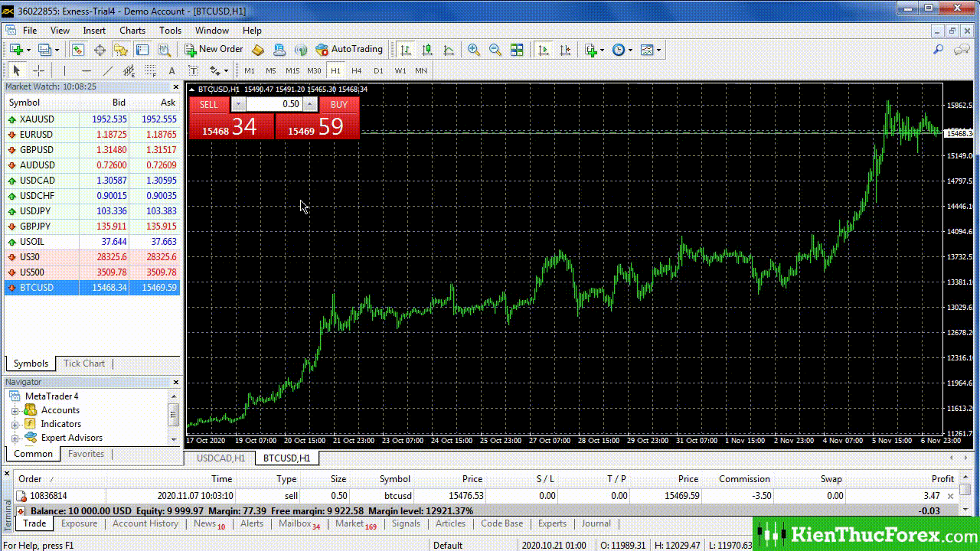Toggle the Terminal window icon
Image resolution: width=980 pixels, height=551 pixels.
142,50
